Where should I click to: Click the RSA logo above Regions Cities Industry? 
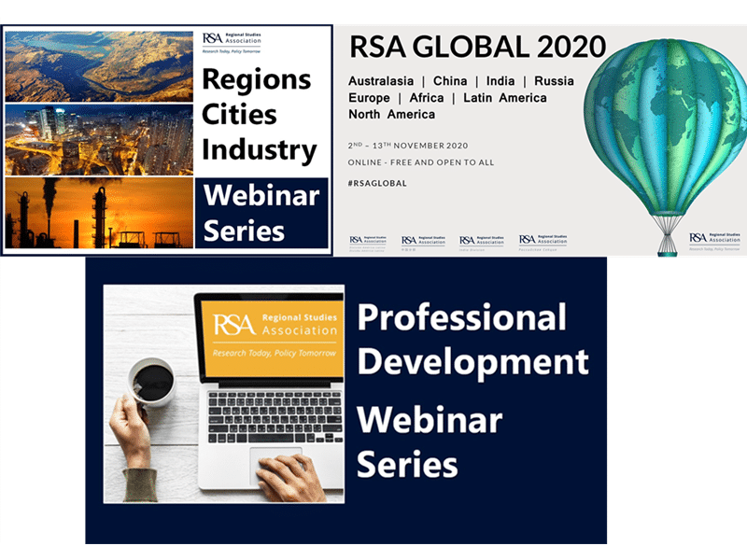232,43
